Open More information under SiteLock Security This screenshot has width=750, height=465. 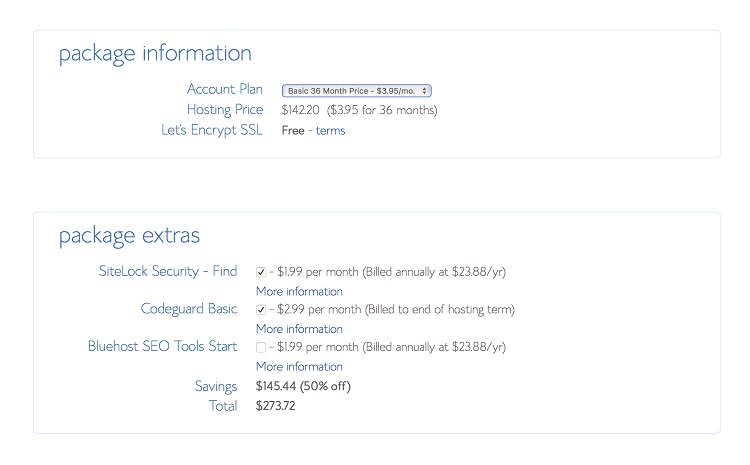[x=299, y=291]
